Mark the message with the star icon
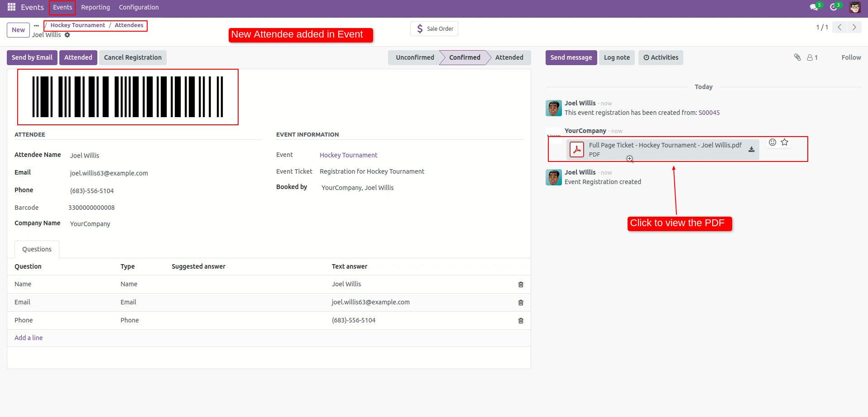868x417 pixels. [x=785, y=142]
